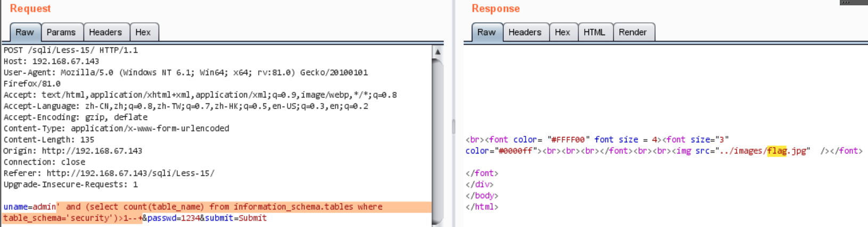
Task: Click the closing </div> tag in response
Action: [479, 184]
